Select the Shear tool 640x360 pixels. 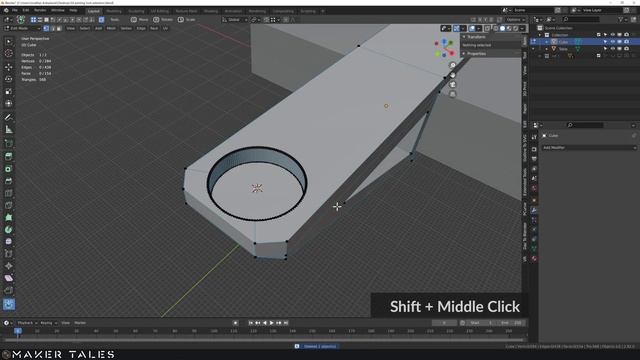[x=9, y=278]
